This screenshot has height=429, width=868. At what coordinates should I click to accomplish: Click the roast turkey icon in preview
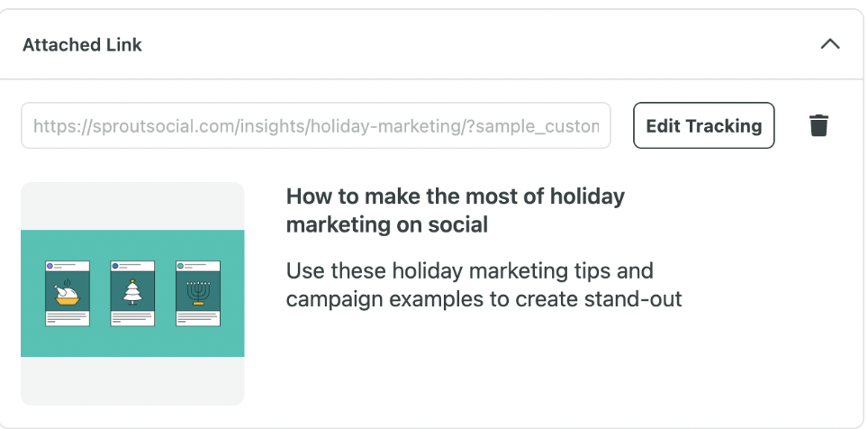click(68, 293)
